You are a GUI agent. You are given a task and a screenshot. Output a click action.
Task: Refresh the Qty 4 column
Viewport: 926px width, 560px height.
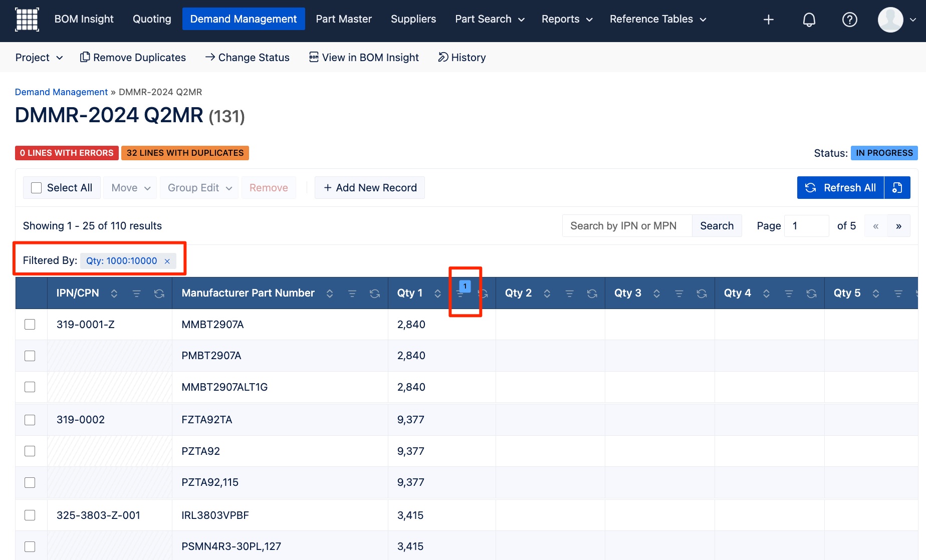[x=811, y=294]
